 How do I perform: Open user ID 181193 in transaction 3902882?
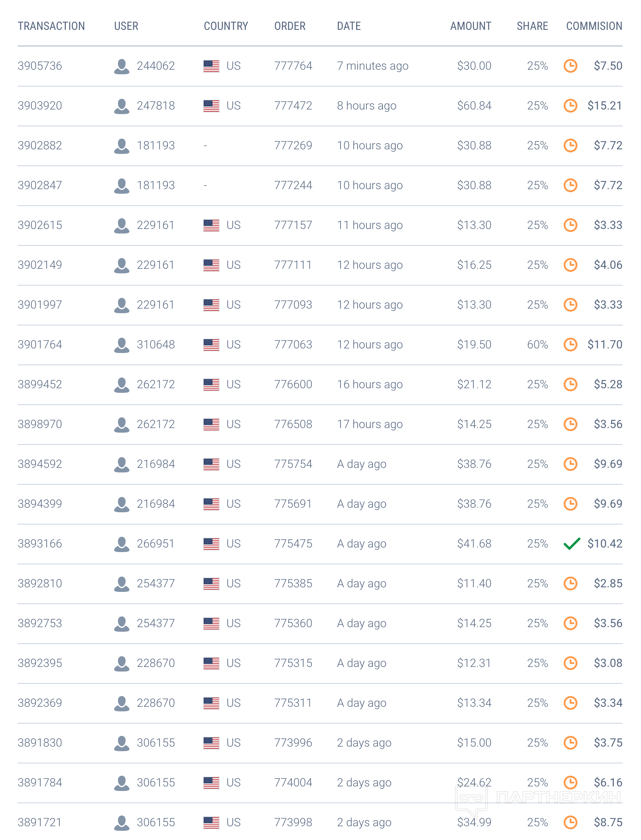coord(156,145)
